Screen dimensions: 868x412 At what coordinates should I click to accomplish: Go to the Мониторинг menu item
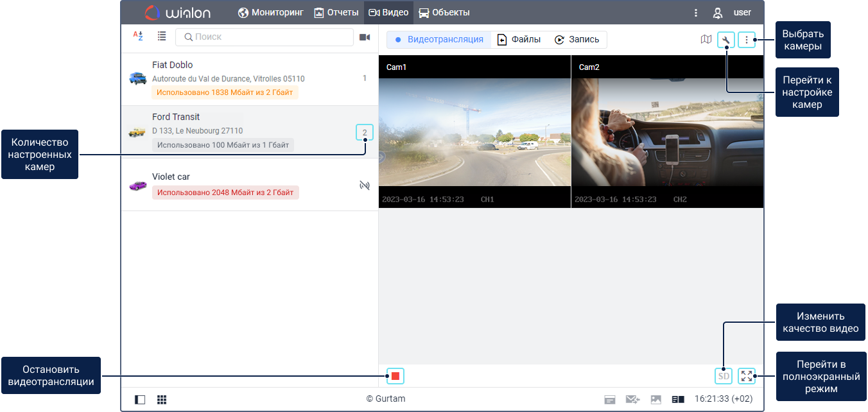coord(270,13)
